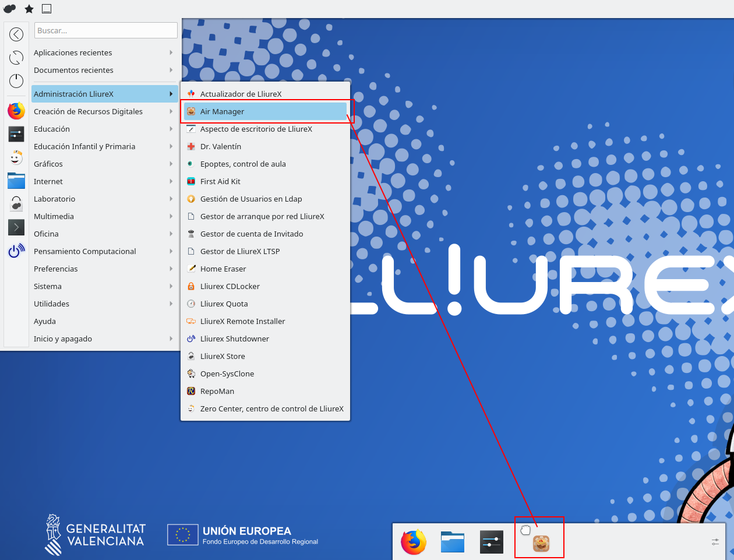The width and height of the screenshot is (734, 560).
Task: Click the Lliurex Shutdowner icon in launcher sidebar
Action: [x=16, y=251]
